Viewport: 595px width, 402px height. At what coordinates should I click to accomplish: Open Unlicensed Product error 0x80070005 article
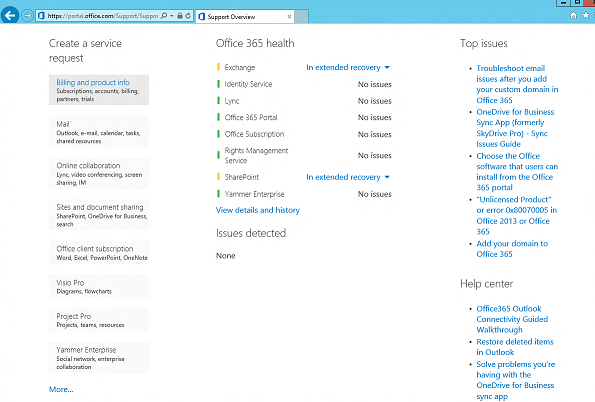coord(516,215)
